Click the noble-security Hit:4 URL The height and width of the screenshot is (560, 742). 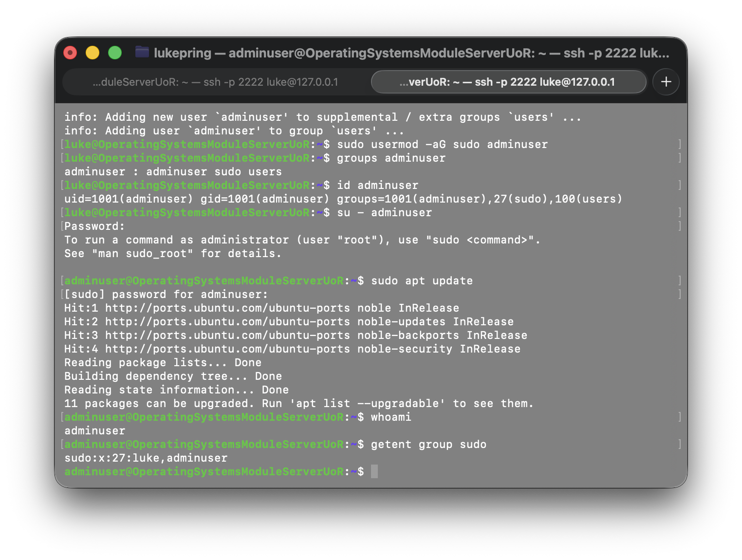click(227, 349)
